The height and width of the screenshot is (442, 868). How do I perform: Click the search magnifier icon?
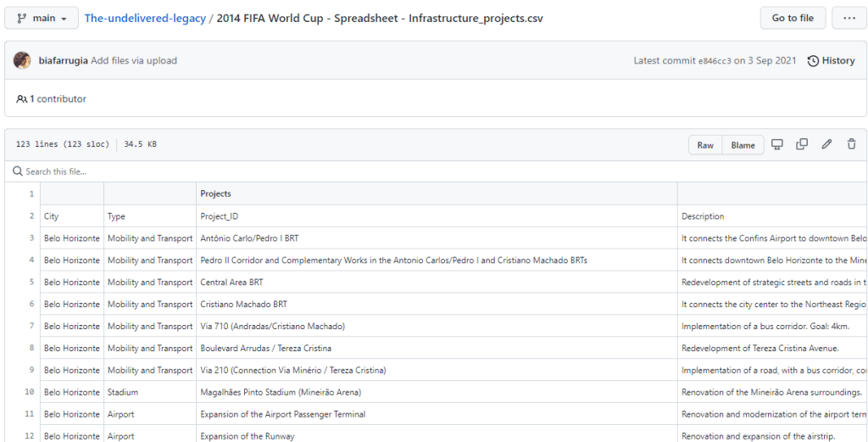click(x=17, y=171)
